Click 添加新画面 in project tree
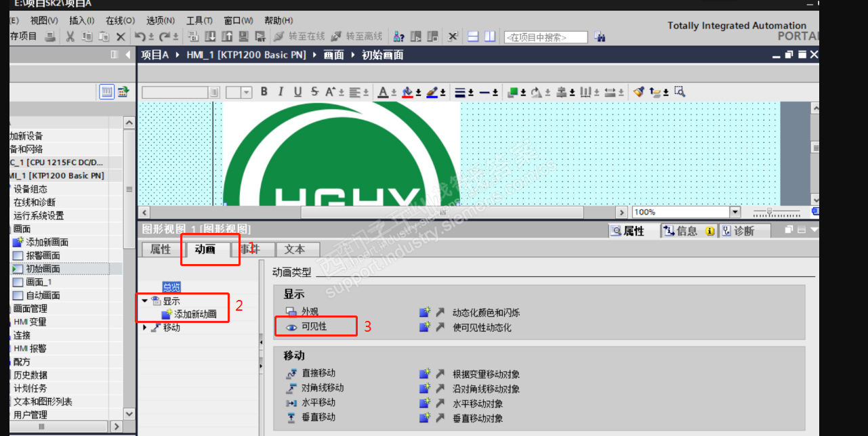 pos(47,242)
